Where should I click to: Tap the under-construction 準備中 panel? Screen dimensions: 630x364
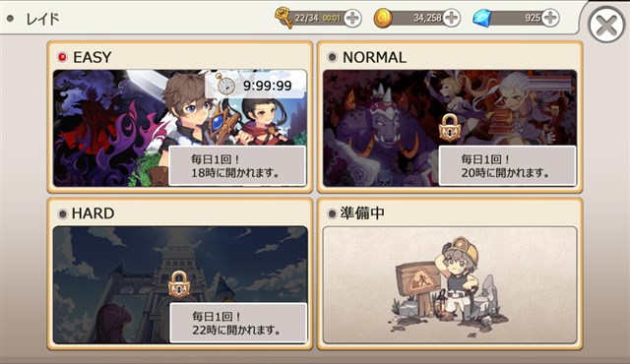(450, 285)
